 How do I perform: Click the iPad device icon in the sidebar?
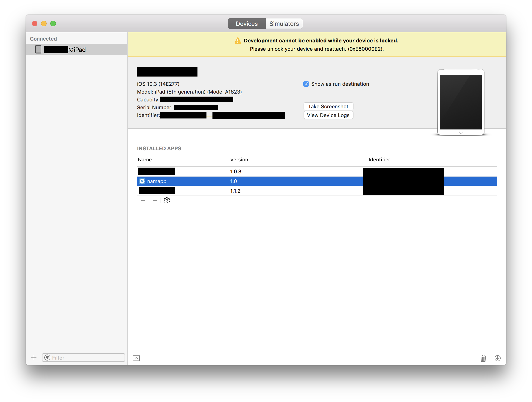click(38, 50)
